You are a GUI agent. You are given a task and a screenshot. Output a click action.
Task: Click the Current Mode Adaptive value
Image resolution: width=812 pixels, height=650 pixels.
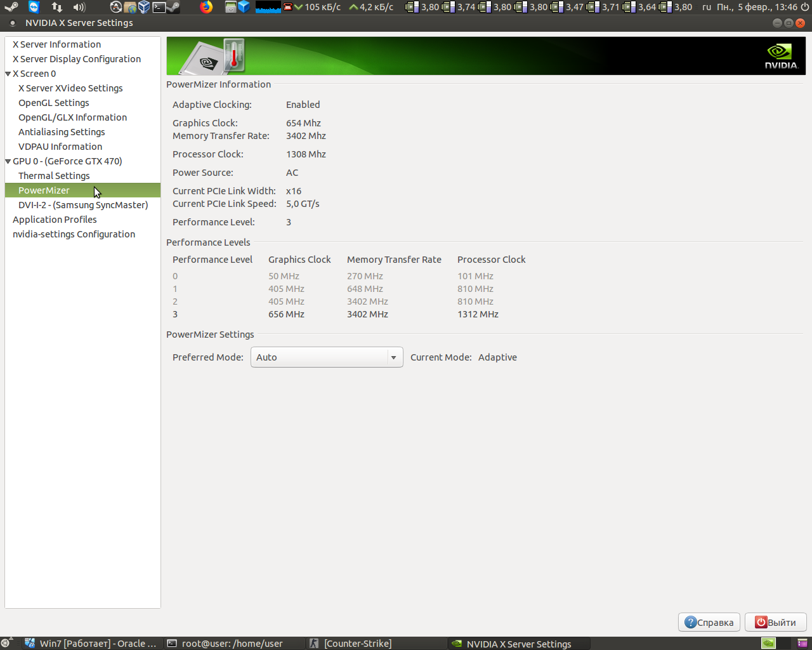497,357
